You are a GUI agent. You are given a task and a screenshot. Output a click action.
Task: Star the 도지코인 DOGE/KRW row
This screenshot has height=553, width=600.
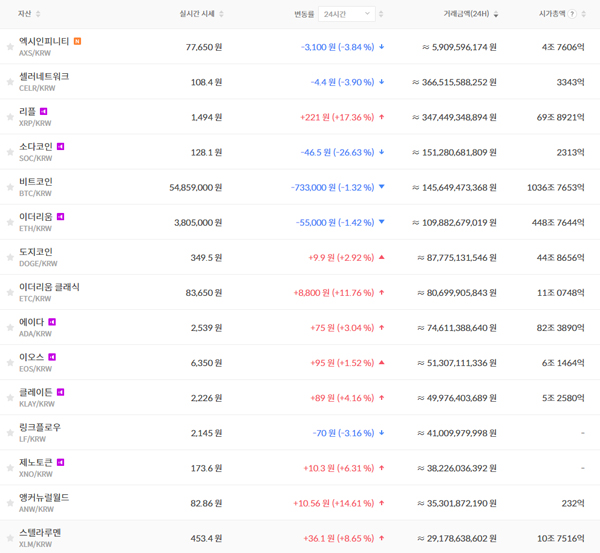10,257
